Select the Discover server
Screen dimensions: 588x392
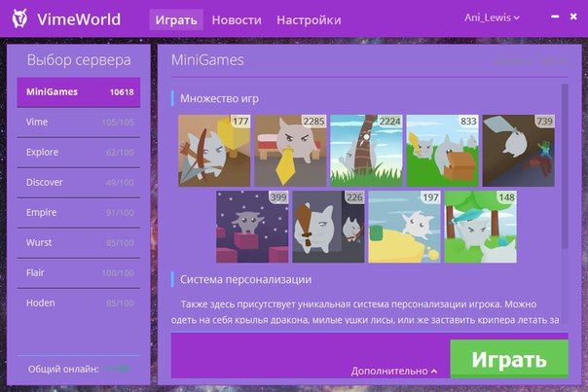click(x=79, y=183)
